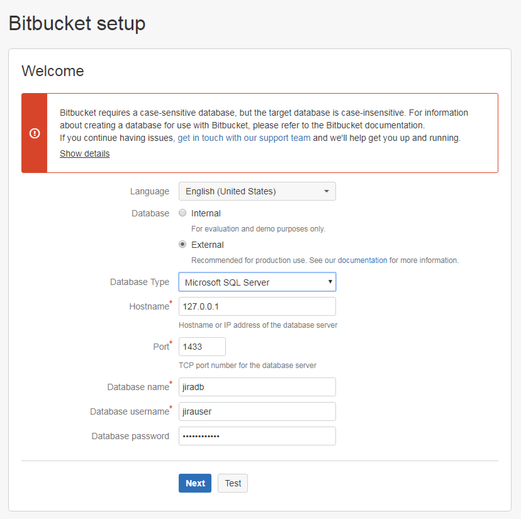Click the Database username field
This screenshot has width=521, height=519.
(x=257, y=411)
